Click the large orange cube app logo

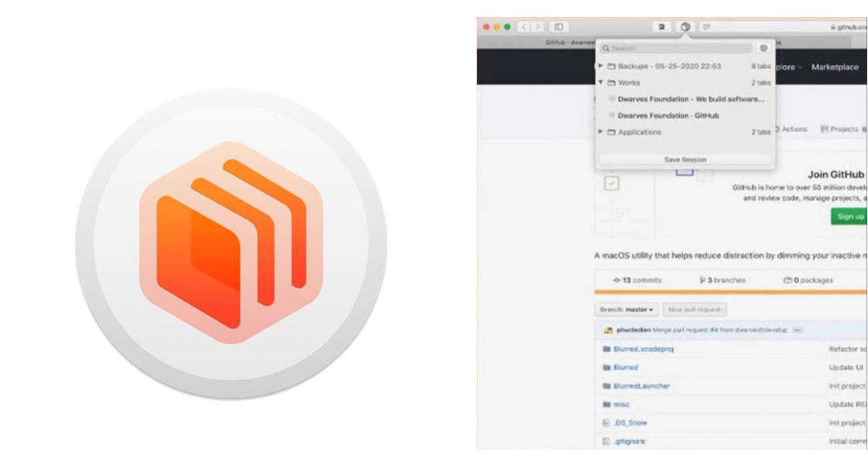231,243
